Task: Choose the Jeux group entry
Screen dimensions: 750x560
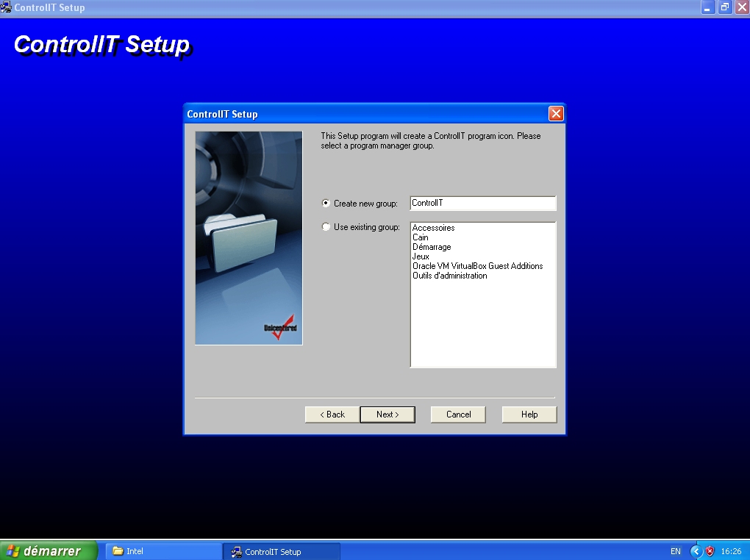Action: tap(421, 256)
